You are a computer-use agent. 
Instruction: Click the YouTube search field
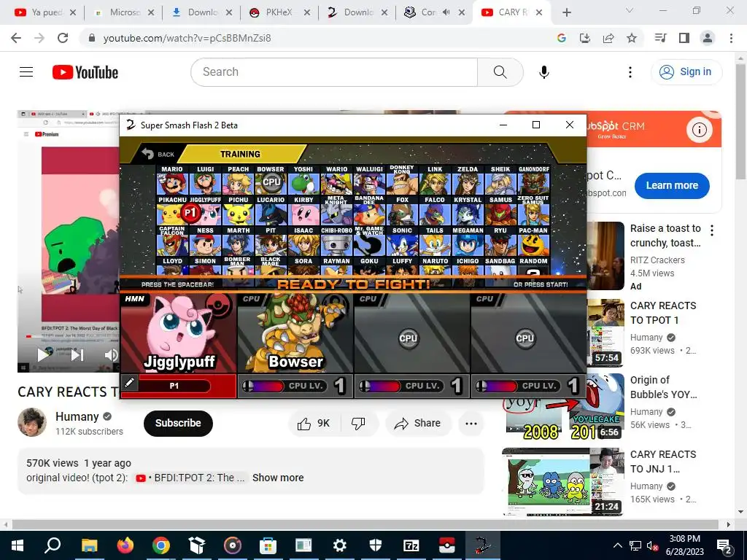coord(334,72)
